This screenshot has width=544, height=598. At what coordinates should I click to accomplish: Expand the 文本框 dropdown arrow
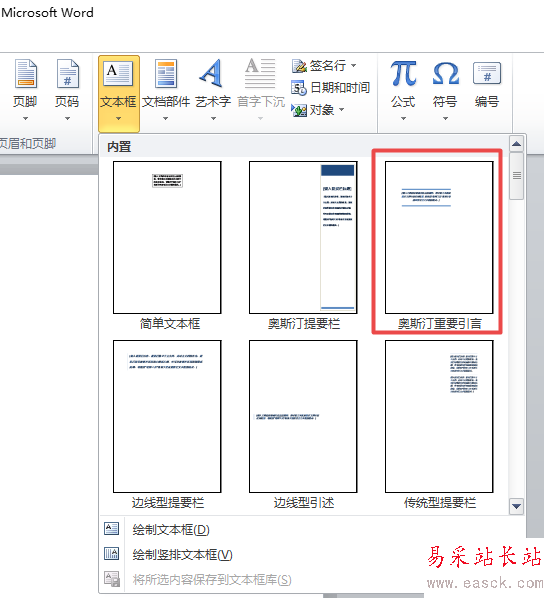pyautogui.click(x=119, y=119)
